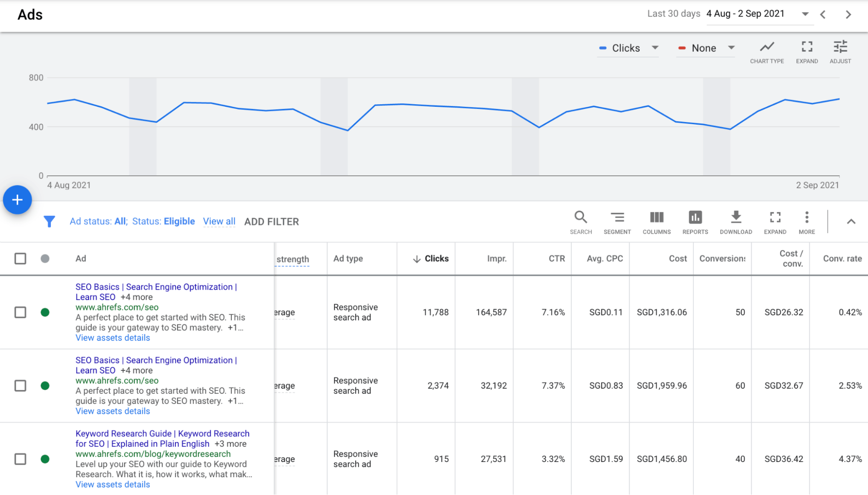
Task: Sort by the Impr. column header
Action: pyautogui.click(x=496, y=259)
